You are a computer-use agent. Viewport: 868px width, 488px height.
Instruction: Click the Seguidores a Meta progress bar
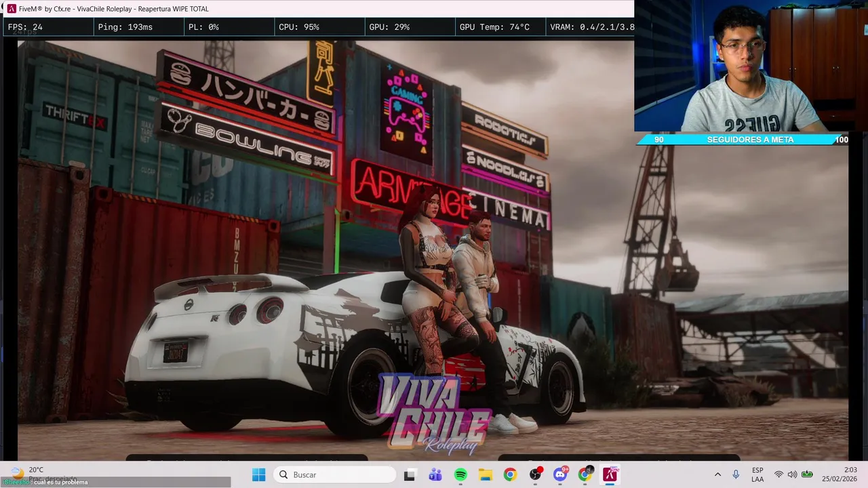click(742, 140)
